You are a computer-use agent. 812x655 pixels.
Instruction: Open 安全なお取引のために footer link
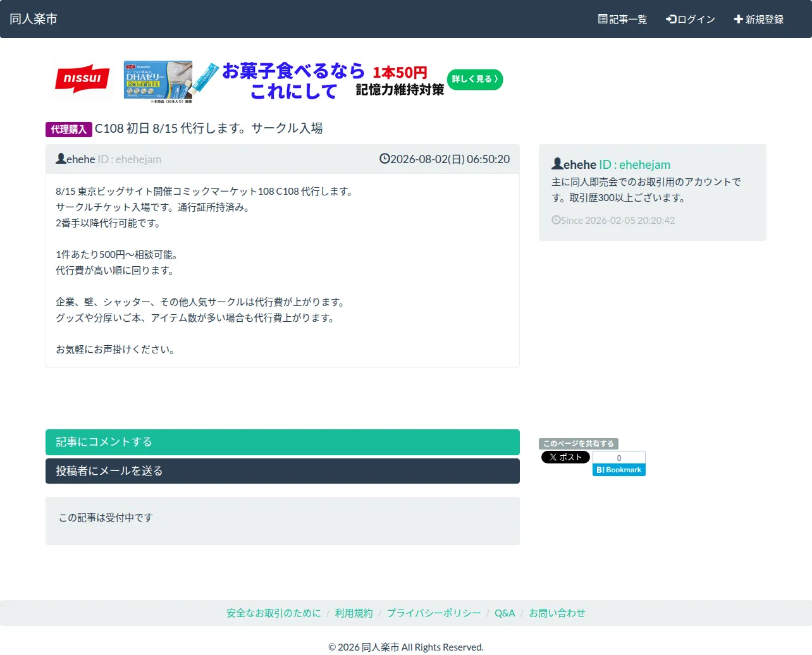(x=274, y=613)
